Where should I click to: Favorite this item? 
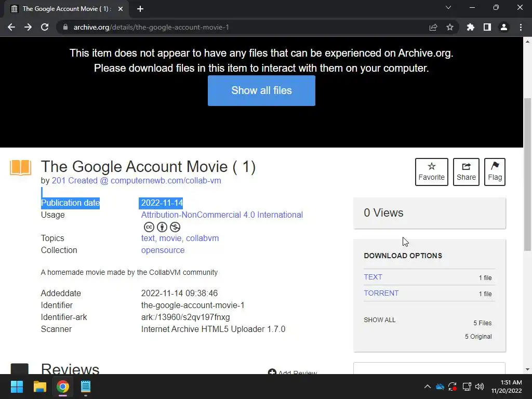432,171
